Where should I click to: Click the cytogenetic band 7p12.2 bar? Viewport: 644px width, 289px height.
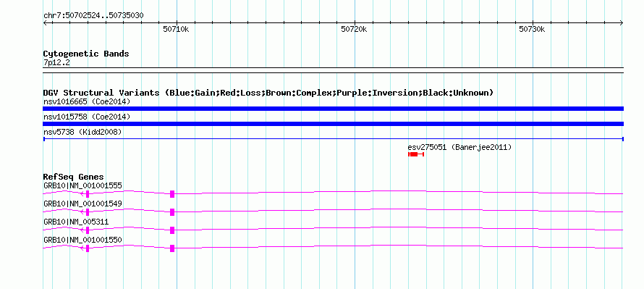tap(333, 70)
